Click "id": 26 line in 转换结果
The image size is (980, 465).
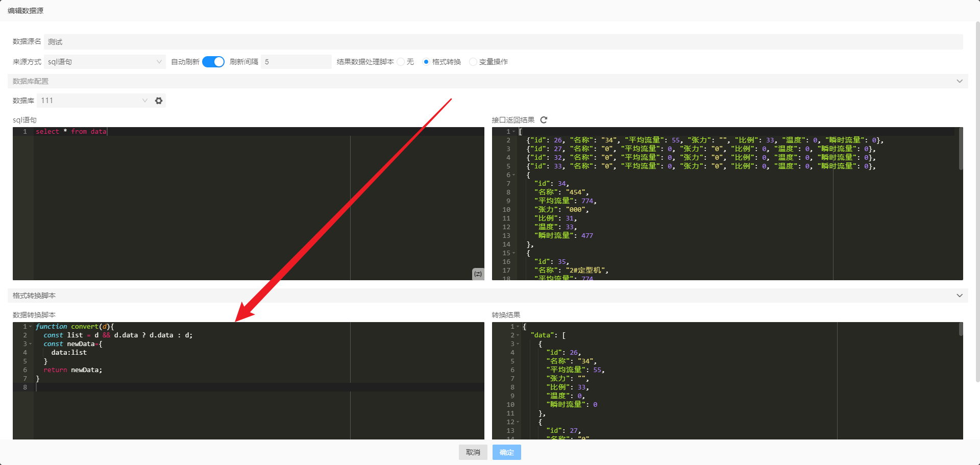(563, 353)
